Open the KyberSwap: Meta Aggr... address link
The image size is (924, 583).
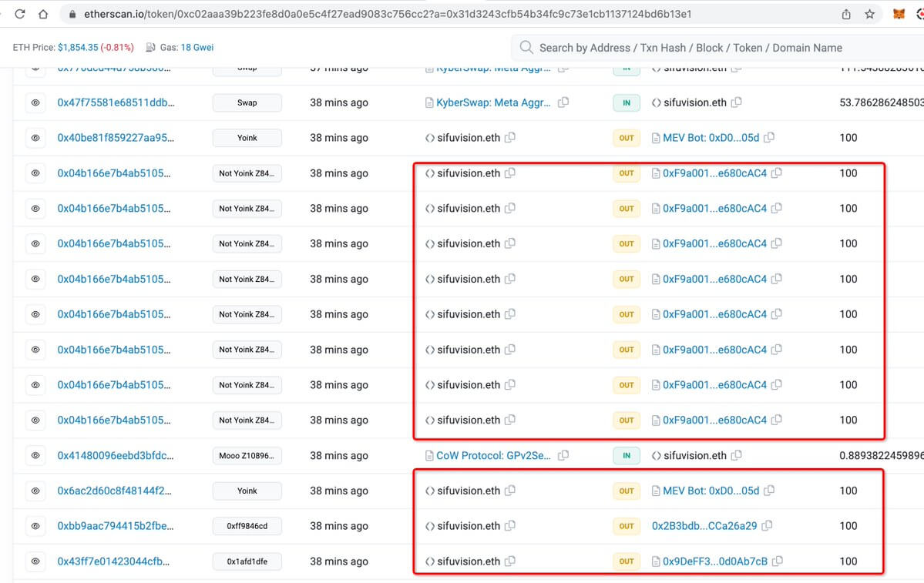(493, 102)
